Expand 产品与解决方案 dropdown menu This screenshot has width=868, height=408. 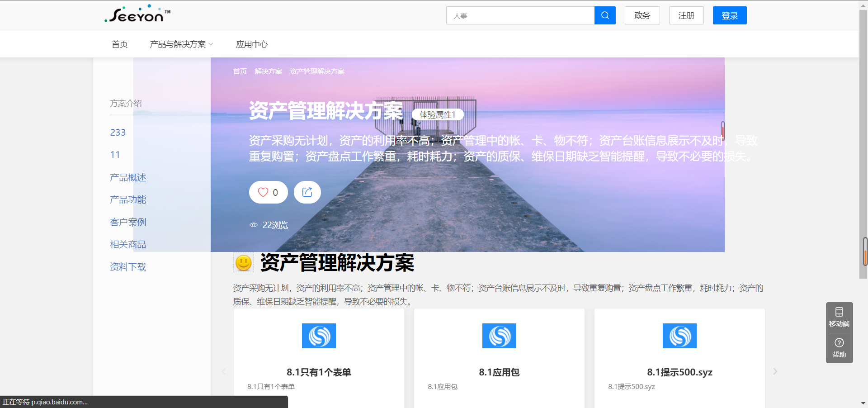pos(181,44)
